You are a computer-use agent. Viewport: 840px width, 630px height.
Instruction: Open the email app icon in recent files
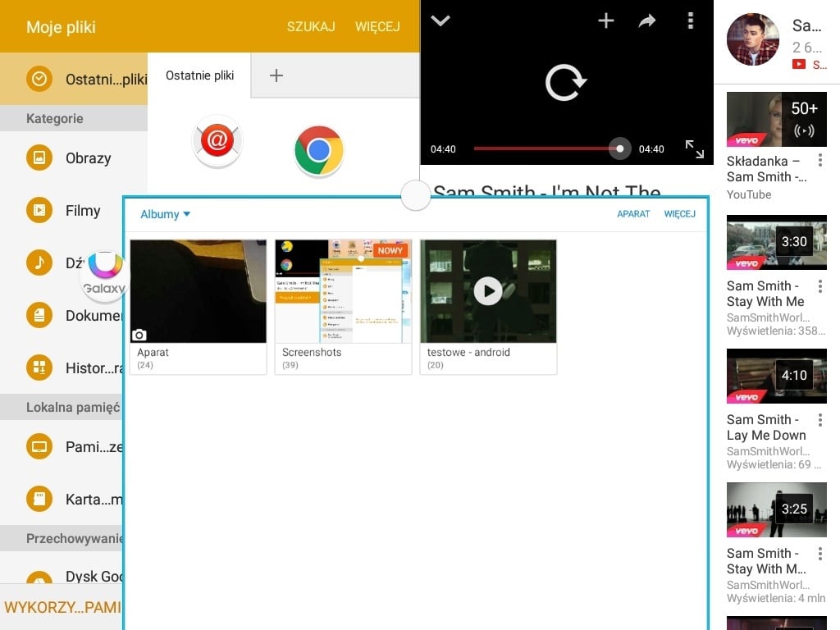tap(217, 141)
